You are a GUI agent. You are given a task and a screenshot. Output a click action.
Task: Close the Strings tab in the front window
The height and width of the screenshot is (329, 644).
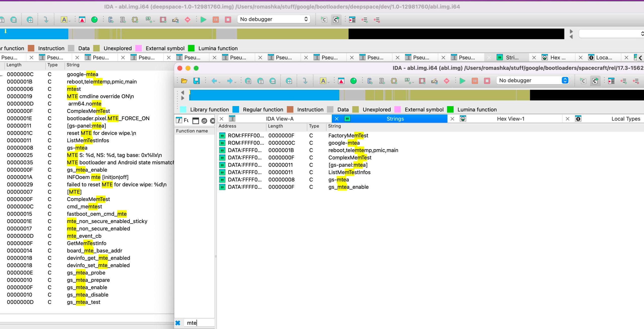[x=337, y=119]
